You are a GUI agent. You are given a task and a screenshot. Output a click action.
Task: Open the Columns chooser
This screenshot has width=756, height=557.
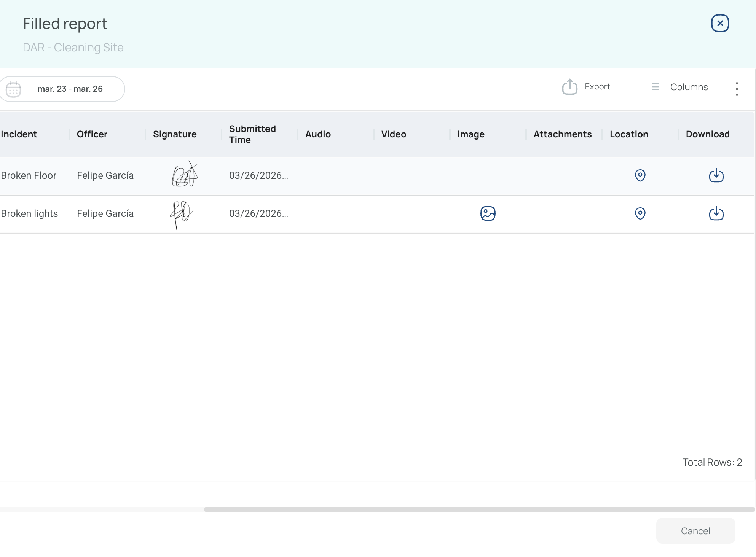coord(680,87)
